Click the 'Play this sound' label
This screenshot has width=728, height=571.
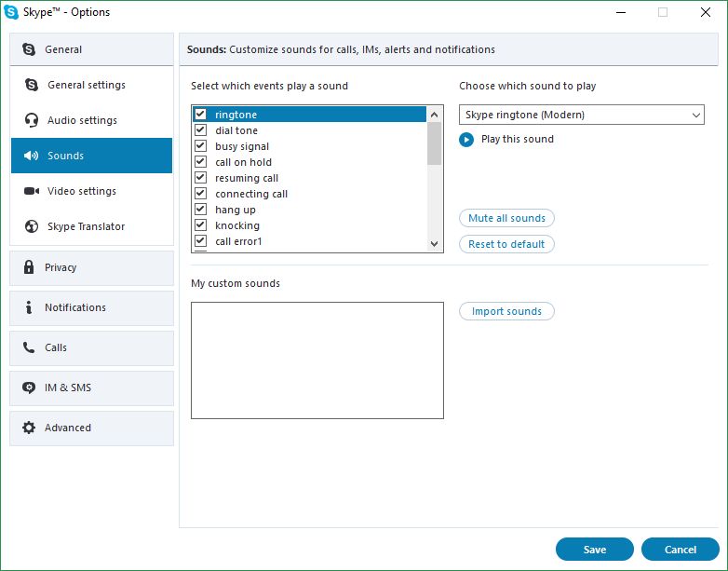(x=518, y=139)
